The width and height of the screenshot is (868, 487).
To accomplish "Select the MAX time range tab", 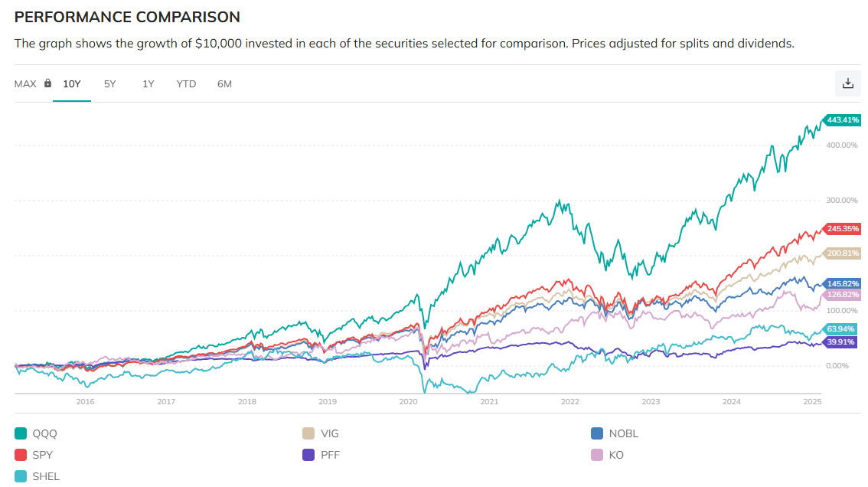I will pyautogui.click(x=25, y=83).
